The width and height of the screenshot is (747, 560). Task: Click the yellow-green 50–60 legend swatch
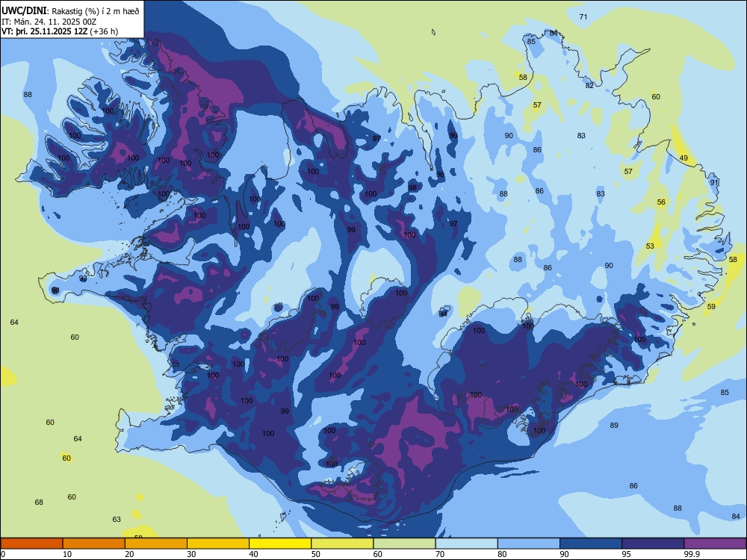click(x=342, y=544)
